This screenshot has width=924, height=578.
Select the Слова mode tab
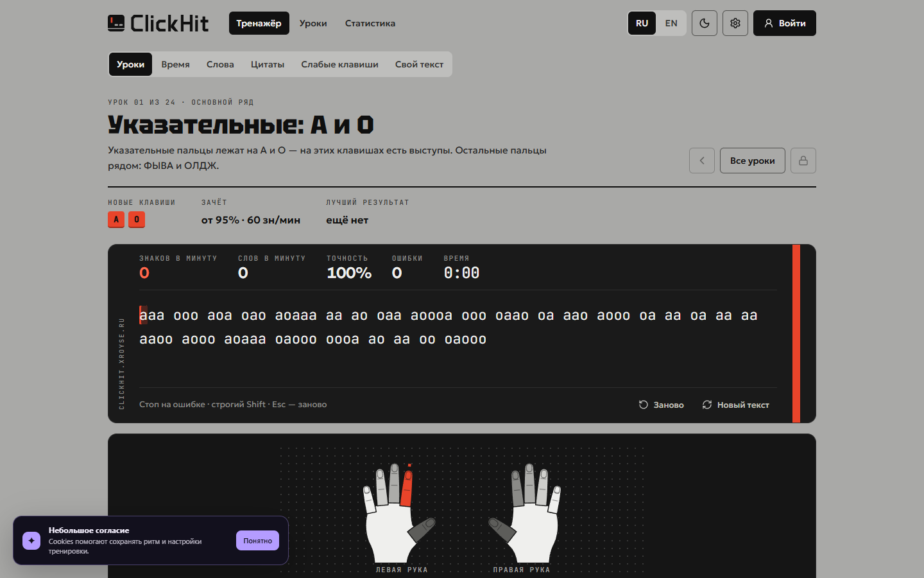coord(220,64)
